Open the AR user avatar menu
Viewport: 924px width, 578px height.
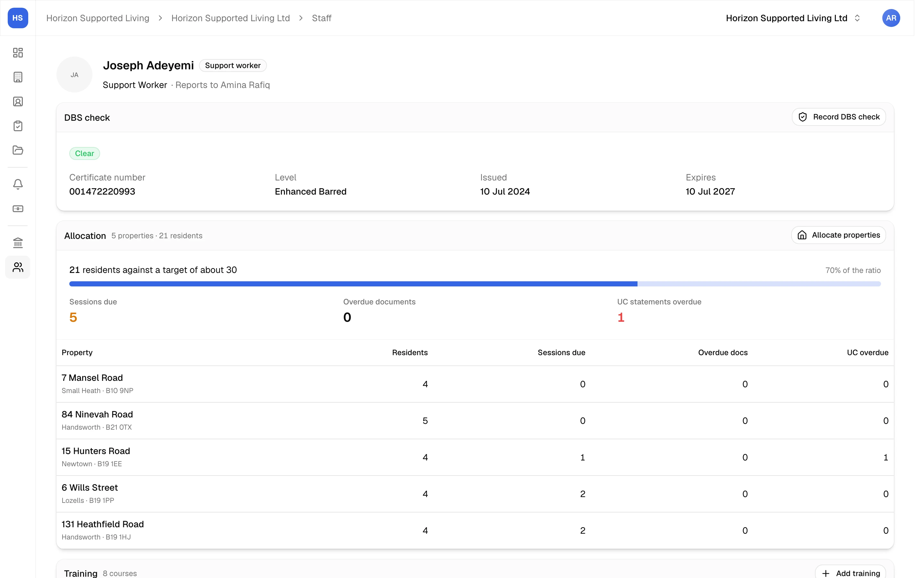(x=891, y=18)
